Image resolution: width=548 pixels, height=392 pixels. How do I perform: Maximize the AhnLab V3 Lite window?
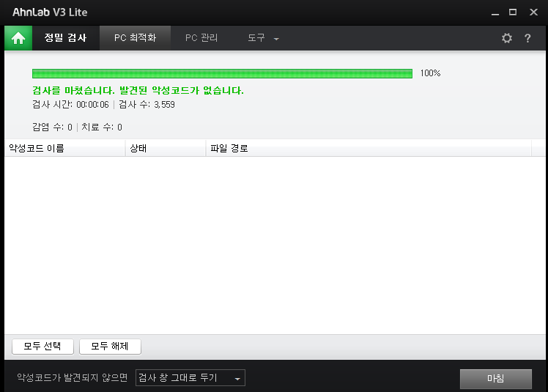click(513, 12)
